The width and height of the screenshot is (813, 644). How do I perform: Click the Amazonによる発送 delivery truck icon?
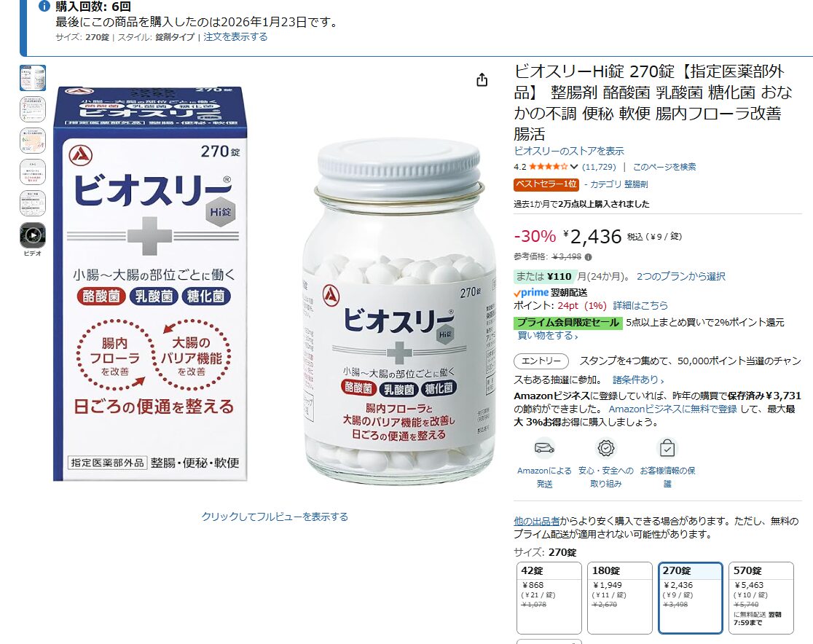(x=544, y=447)
